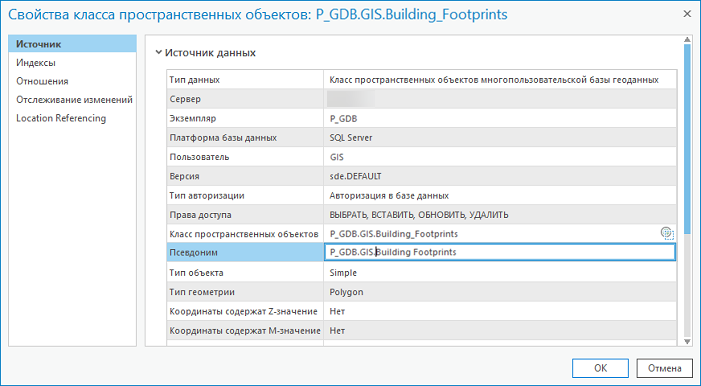Click the ВЫБРАТЬ, ВСТАВИТЬ, ОБНОВИТЬ, УДАЛИТЬ value
This screenshot has width=701, height=386.
click(419, 215)
